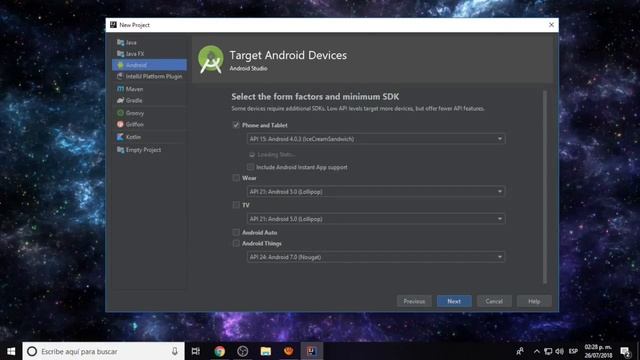Show hidden system tray icons
This screenshot has width=640, height=360.
tap(537, 351)
